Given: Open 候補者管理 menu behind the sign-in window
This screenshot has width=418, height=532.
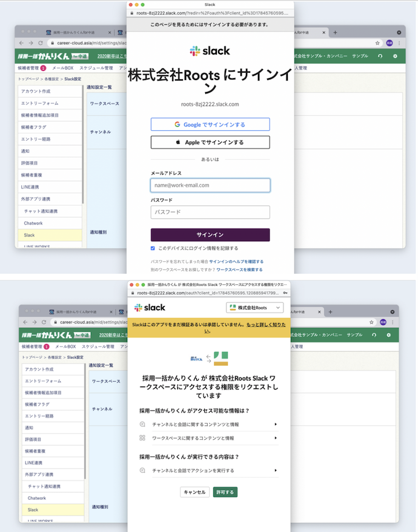Looking at the screenshot, I should pyautogui.click(x=28, y=68).
